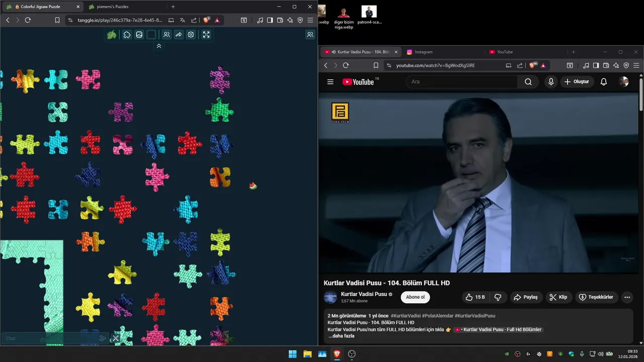Select the tanggle.io address bar

(120, 20)
